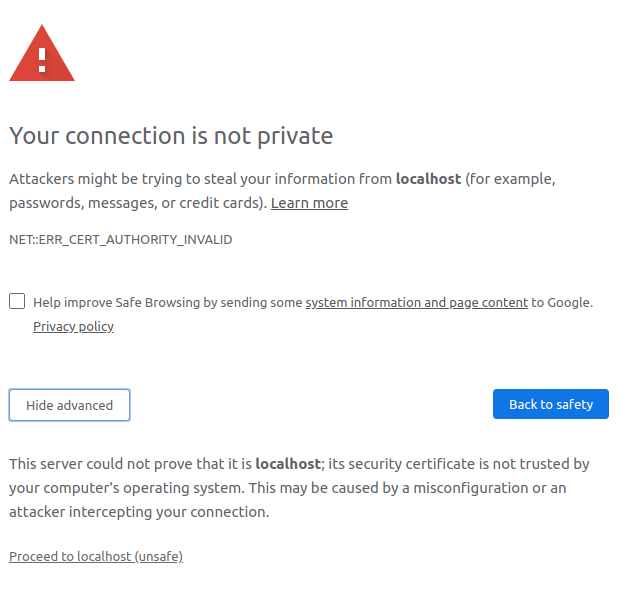Open the Learn more link
Viewport: 623px width, 592px height.
click(309, 203)
